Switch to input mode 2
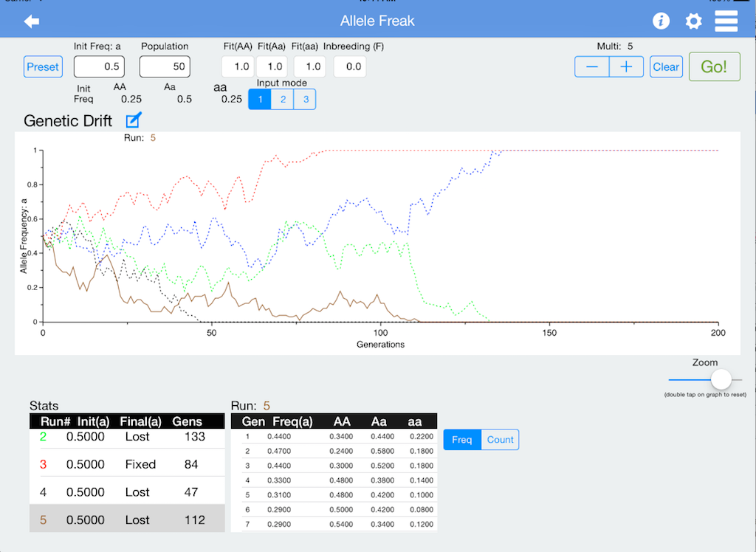756x552 pixels. (282, 100)
